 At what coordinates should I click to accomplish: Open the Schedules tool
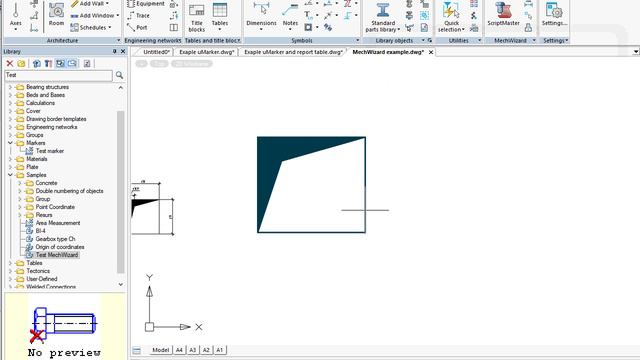(x=91, y=27)
